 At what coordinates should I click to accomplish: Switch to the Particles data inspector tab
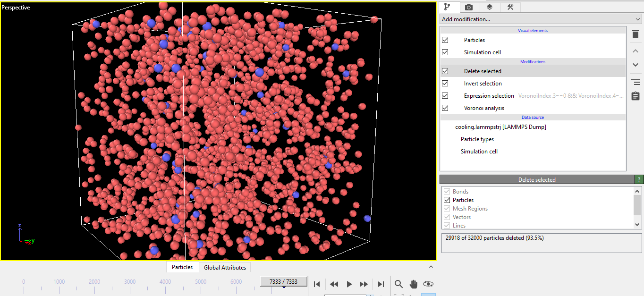(x=182, y=267)
